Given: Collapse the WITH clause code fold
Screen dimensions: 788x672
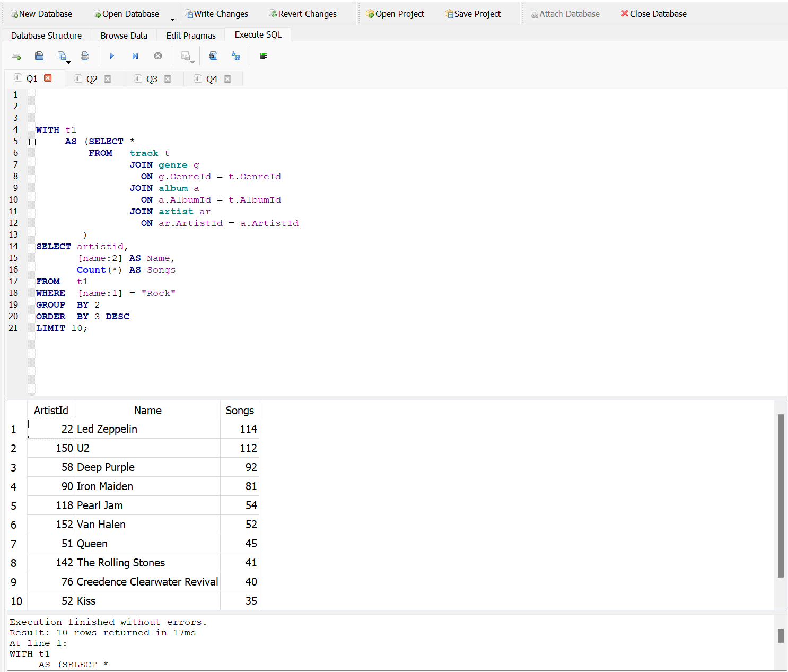Looking at the screenshot, I should pos(32,142).
